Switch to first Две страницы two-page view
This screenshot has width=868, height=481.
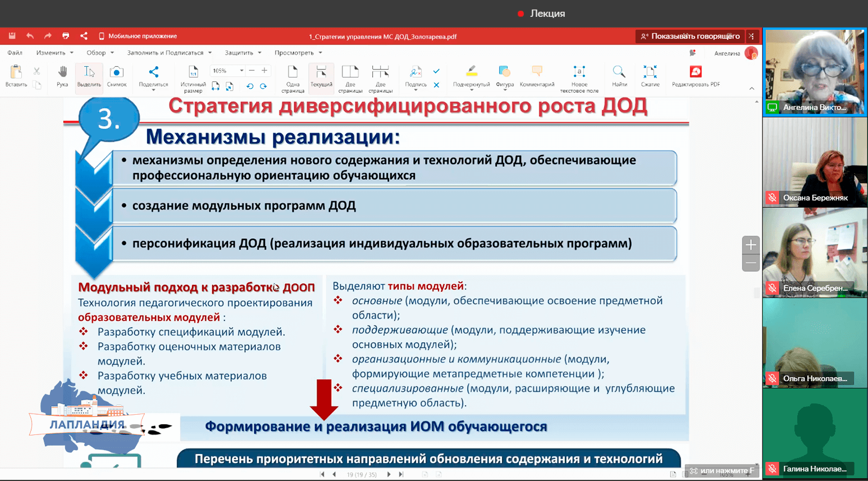350,79
